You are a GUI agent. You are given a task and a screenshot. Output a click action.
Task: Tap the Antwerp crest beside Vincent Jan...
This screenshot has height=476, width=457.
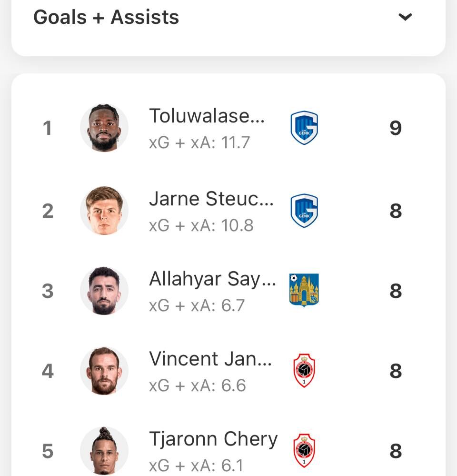304,371
